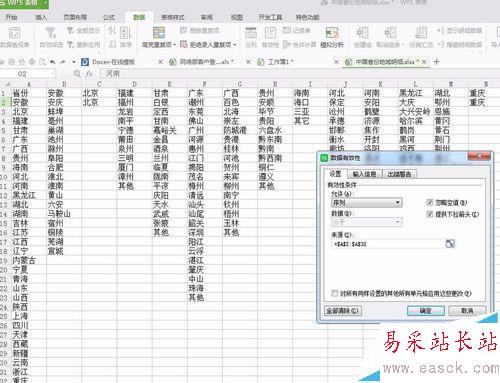Open the 允许 allow dropdown showing 序列
The height and width of the screenshot is (383, 500).
click(x=367, y=203)
